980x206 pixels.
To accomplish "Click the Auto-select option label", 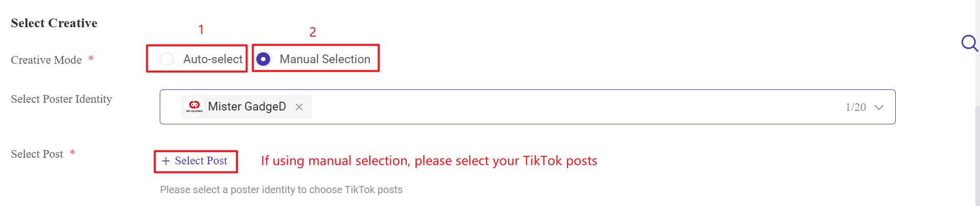I will tap(213, 59).
